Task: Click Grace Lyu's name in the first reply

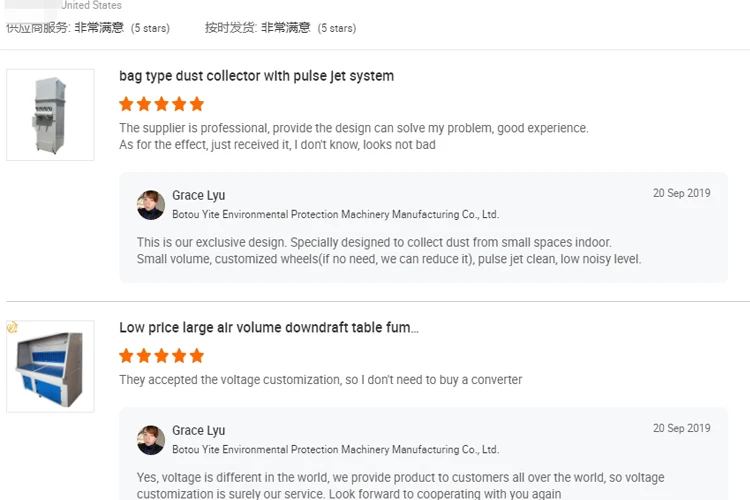Action: [198, 196]
